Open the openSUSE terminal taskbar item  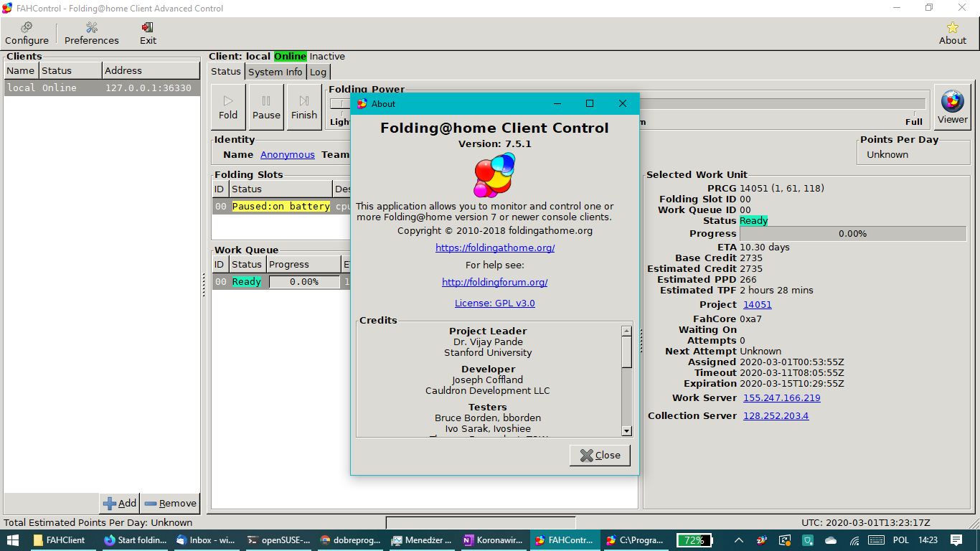point(278,540)
